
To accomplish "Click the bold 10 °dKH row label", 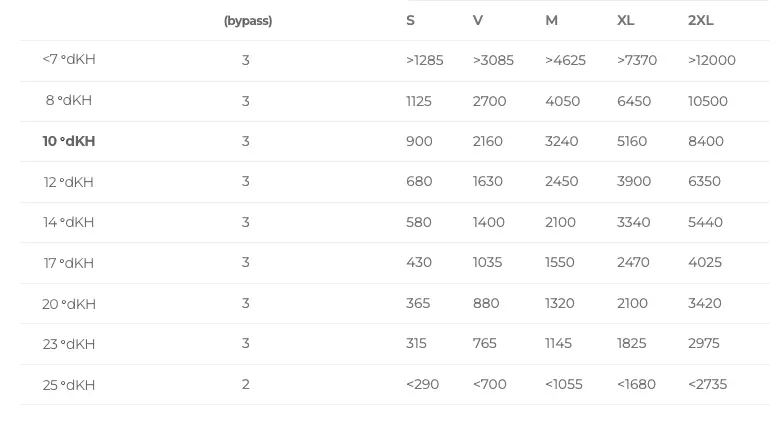I will click(x=69, y=142).
